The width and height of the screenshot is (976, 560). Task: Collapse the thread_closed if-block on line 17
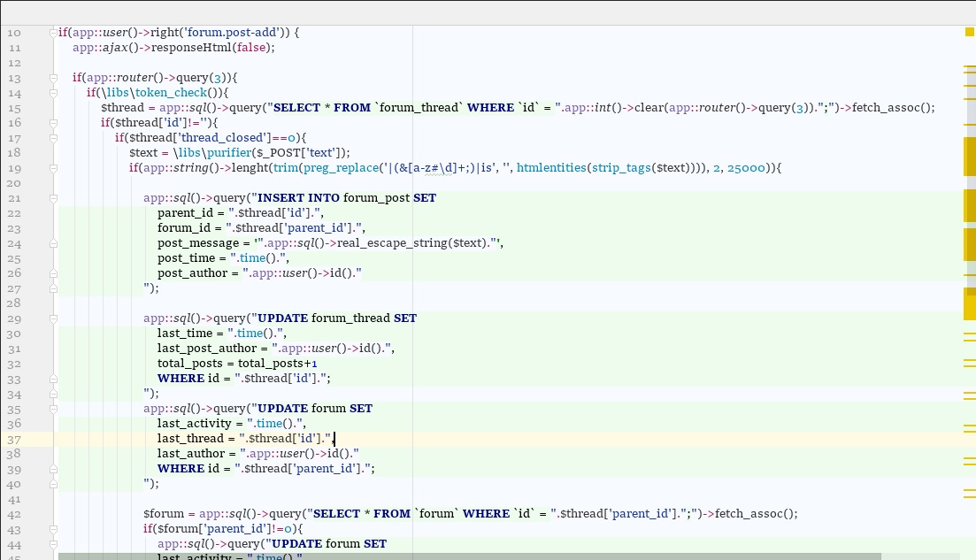[53, 138]
